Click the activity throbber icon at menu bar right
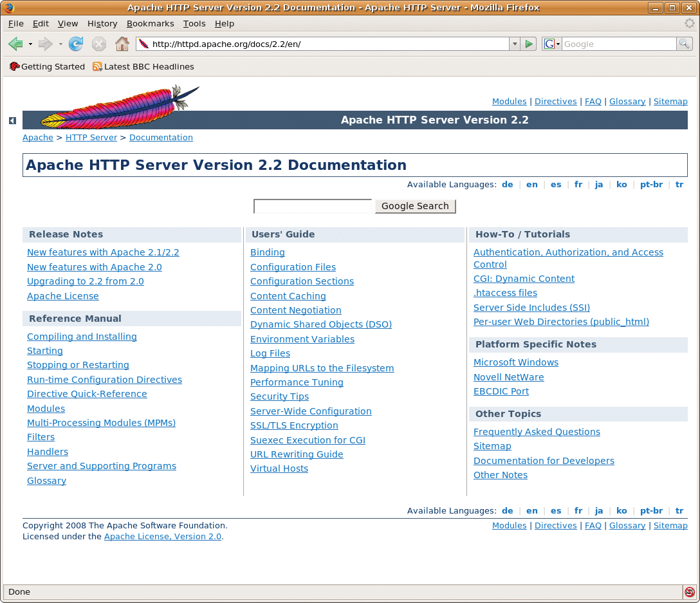The image size is (700, 603). 690,23
